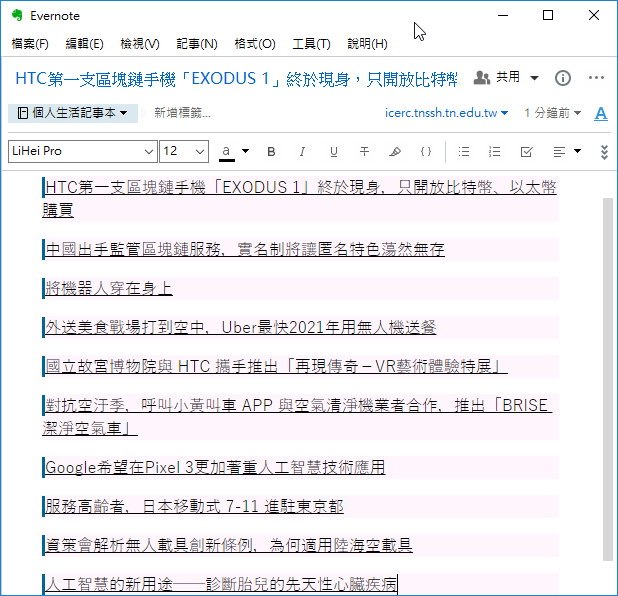Open the font size 12 dropdown
618x596 pixels.
point(184,151)
